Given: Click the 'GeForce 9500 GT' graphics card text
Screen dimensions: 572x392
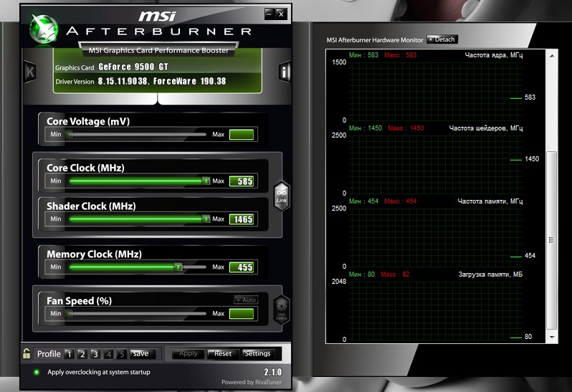Looking at the screenshot, I should (133, 67).
